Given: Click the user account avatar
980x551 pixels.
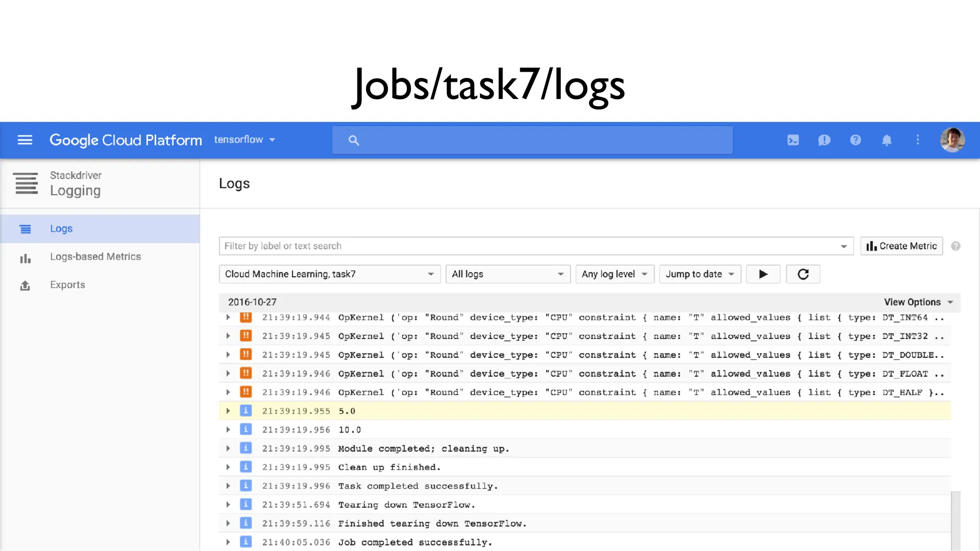Looking at the screenshot, I should coord(952,140).
